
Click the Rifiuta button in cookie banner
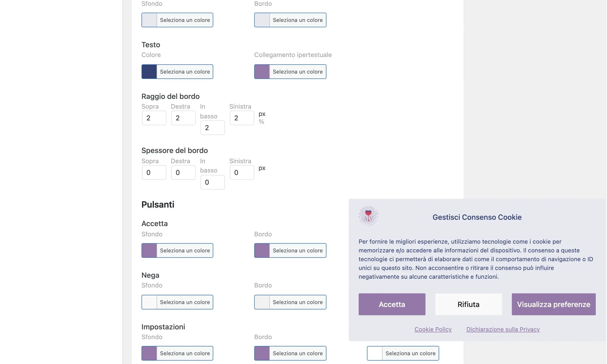(x=468, y=304)
